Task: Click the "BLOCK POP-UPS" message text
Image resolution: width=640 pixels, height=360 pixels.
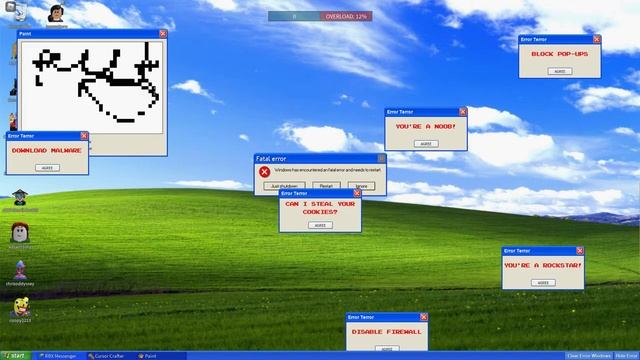Action: (x=560, y=54)
